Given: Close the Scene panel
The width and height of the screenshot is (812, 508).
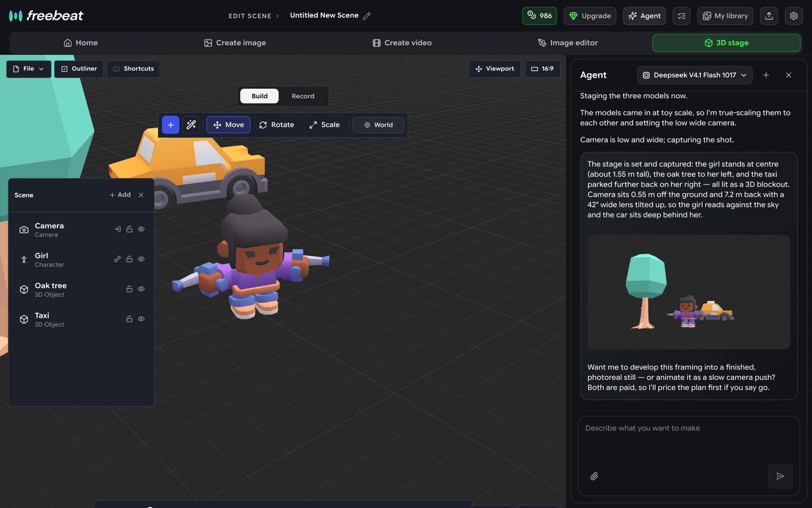Looking at the screenshot, I should pos(141,195).
